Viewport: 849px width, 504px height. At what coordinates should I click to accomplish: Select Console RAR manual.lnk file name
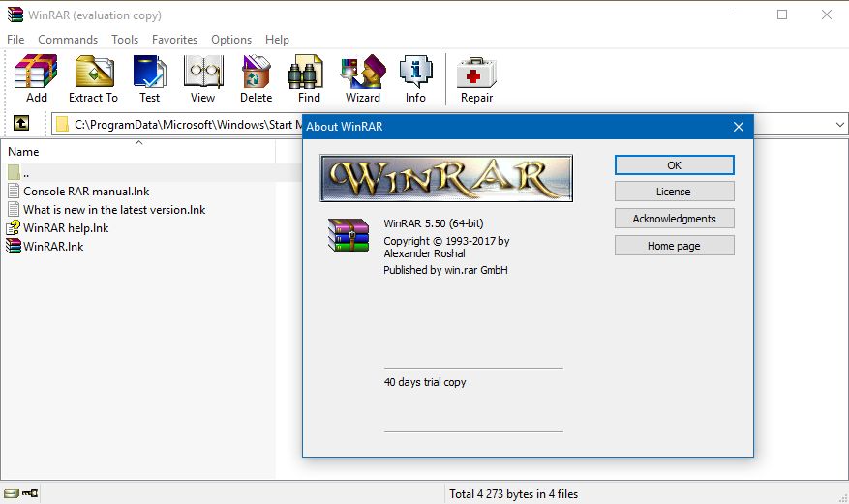point(86,191)
